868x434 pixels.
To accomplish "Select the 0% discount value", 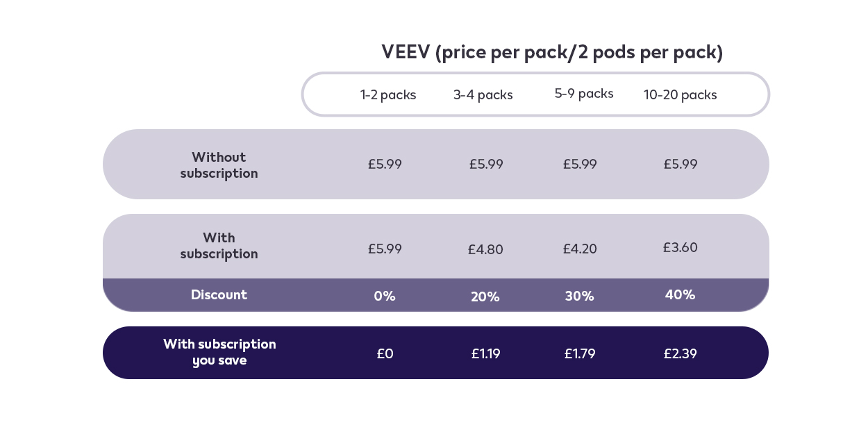I will coord(385,297).
